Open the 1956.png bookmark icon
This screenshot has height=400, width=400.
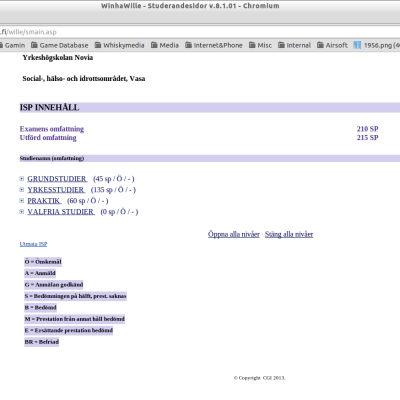(357, 45)
